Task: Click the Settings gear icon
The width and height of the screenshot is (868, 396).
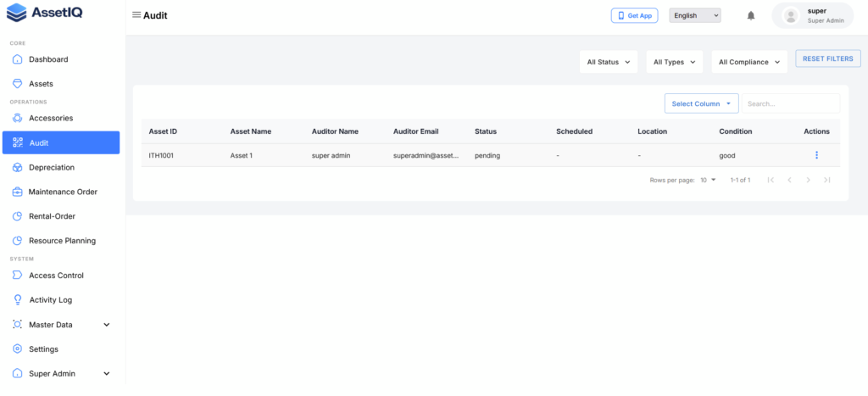Action: pos(17,349)
